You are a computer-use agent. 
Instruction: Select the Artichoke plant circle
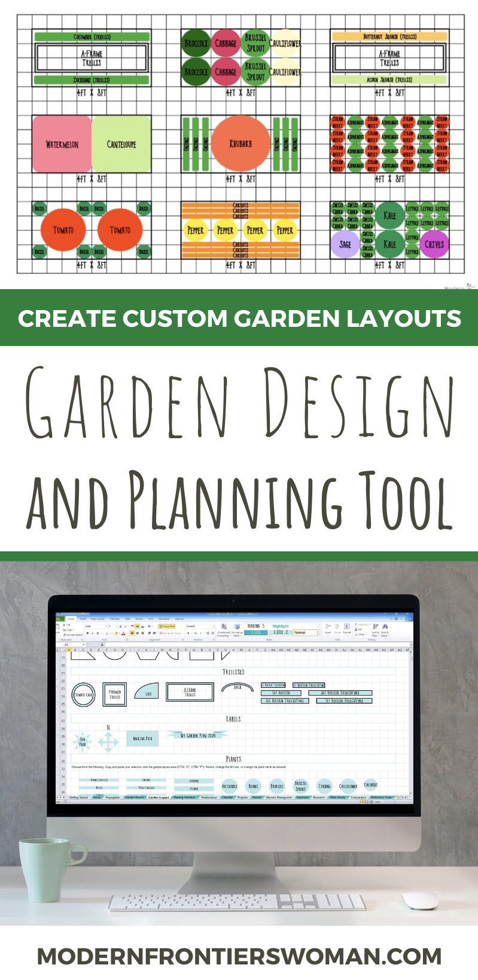230,786
